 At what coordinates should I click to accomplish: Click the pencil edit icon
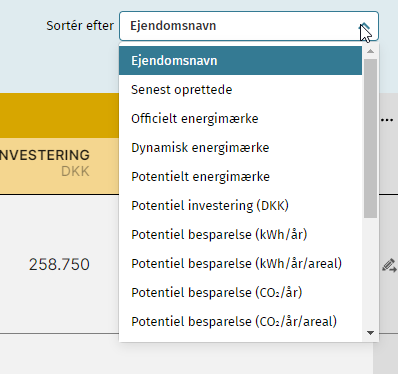389,265
